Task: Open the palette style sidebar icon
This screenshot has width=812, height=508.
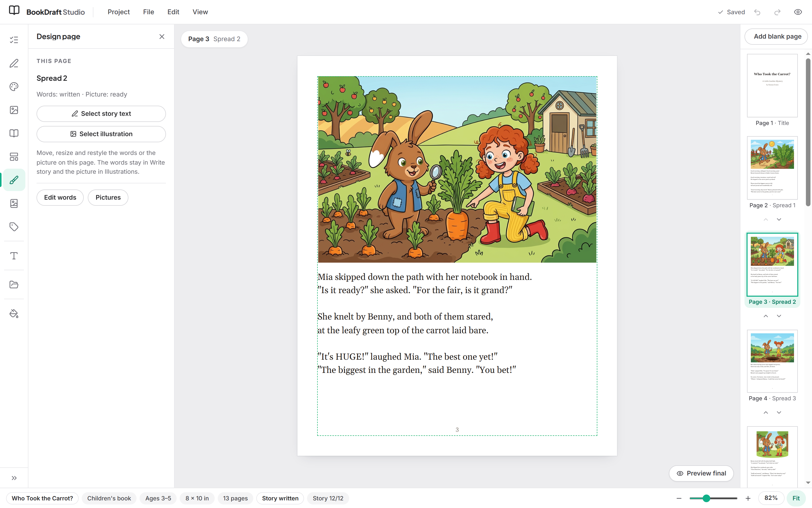Action: click(x=14, y=87)
